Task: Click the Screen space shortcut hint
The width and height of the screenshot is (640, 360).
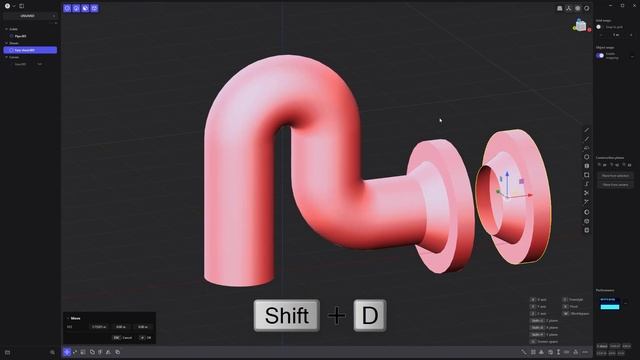Action: [544, 342]
